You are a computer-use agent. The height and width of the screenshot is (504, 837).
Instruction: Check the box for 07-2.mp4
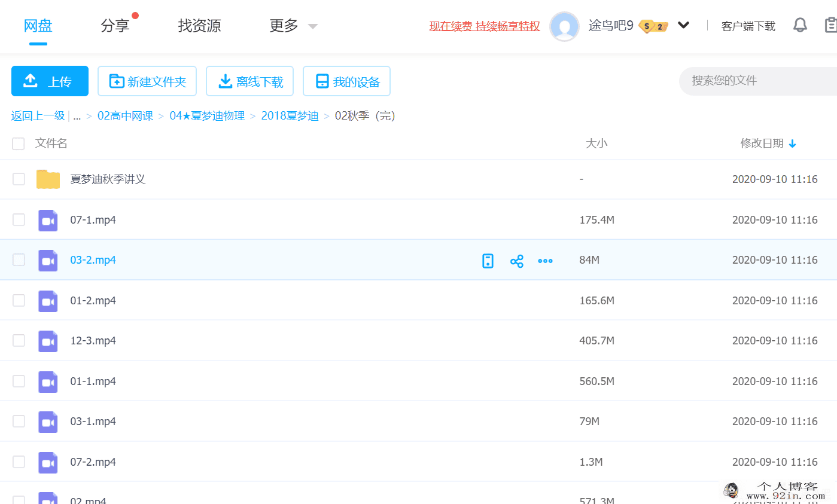pyautogui.click(x=19, y=462)
